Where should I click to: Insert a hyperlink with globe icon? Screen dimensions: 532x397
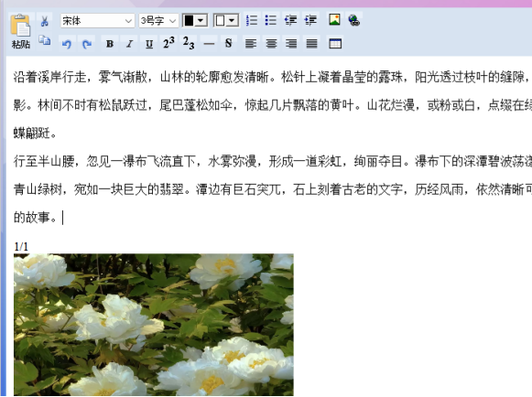tap(353, 20)
